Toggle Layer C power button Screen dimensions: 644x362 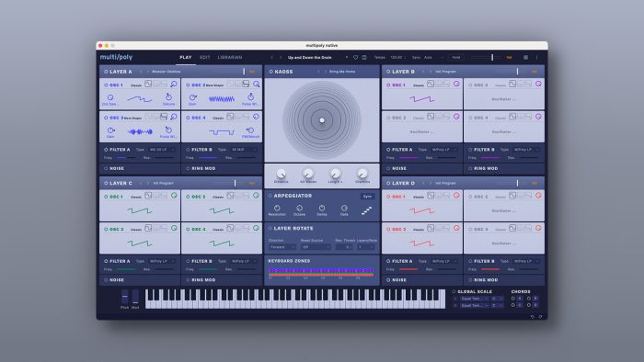click(106, 183)
